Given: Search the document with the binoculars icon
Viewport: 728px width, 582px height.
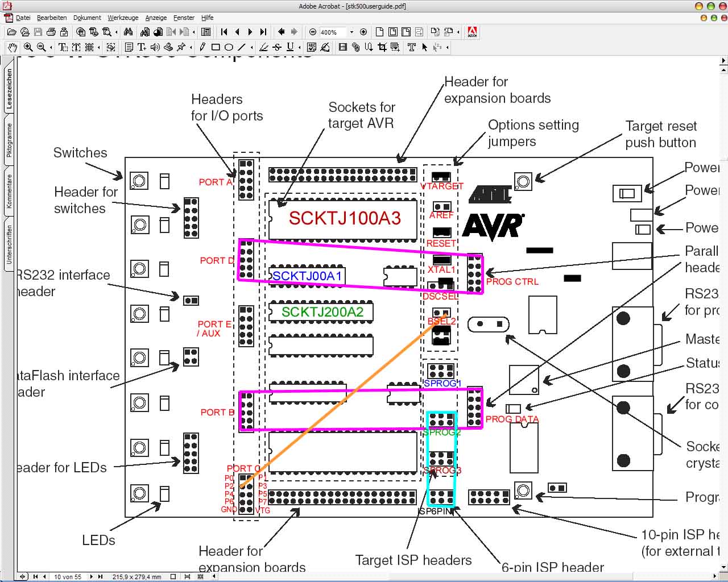Looking at the screenshot, I should tap(128, 32).
